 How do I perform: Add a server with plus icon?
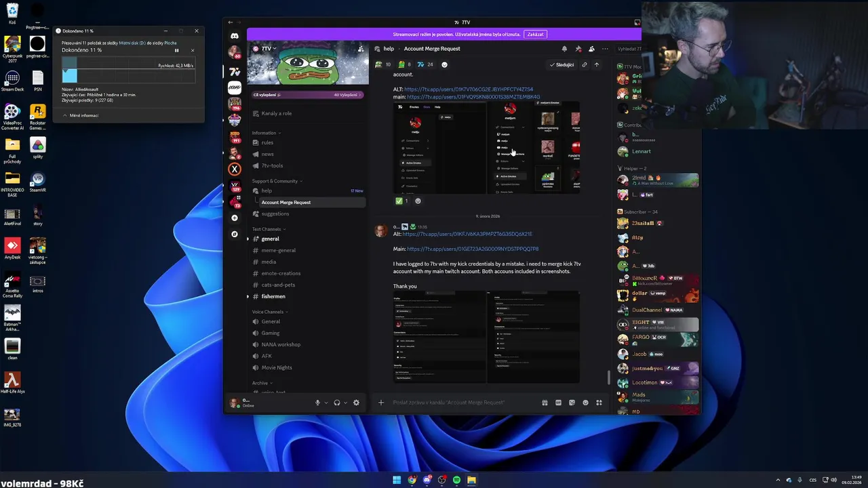point(235,218)
